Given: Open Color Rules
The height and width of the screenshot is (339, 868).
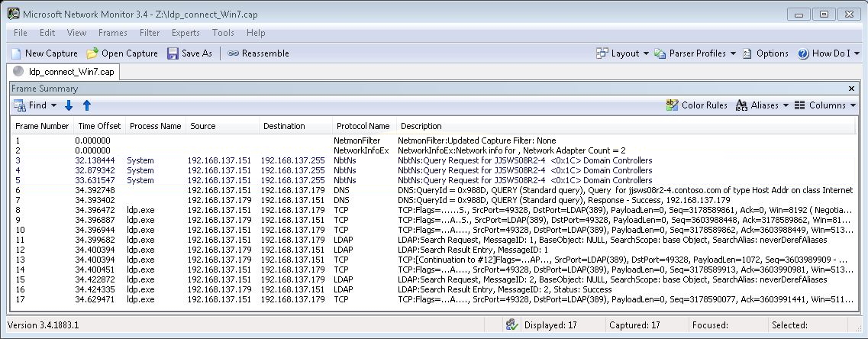Looking at the screenshot, I should pos(696,105).
